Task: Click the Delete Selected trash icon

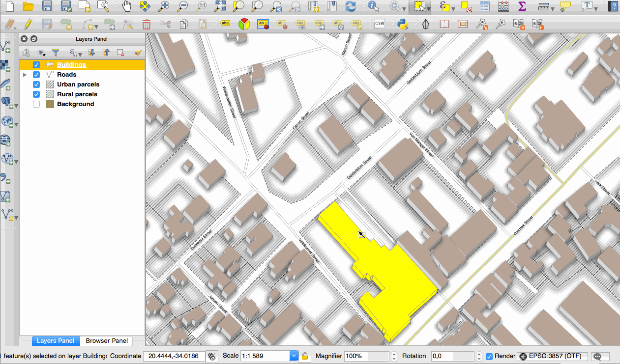Action: [147, 24]
